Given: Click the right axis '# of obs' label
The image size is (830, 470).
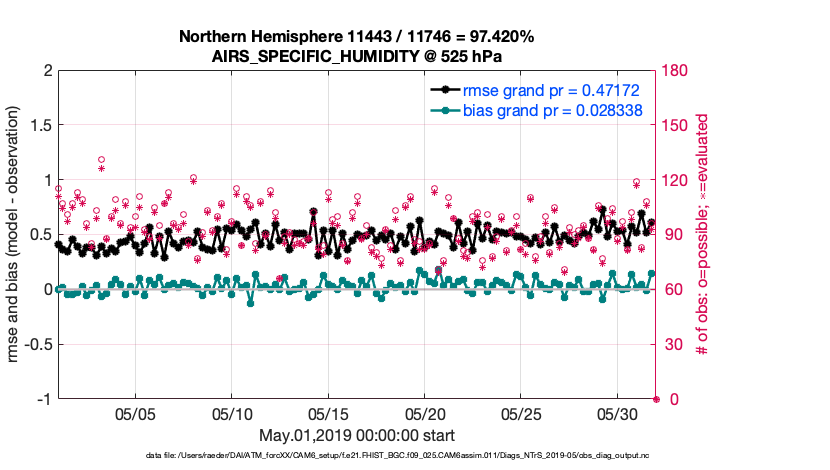Looking at the screenshot, I should coord(703,234).
